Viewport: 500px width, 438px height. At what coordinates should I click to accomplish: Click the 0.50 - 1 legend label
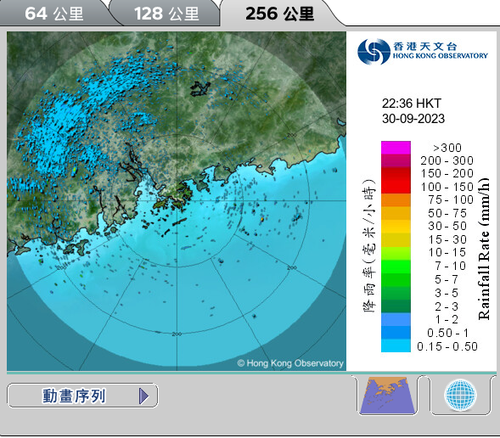pyautogui.click(x=448, y=333)
